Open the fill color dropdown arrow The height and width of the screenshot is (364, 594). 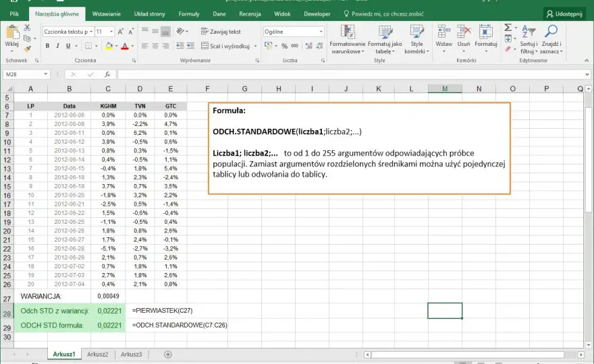point(116,46)
